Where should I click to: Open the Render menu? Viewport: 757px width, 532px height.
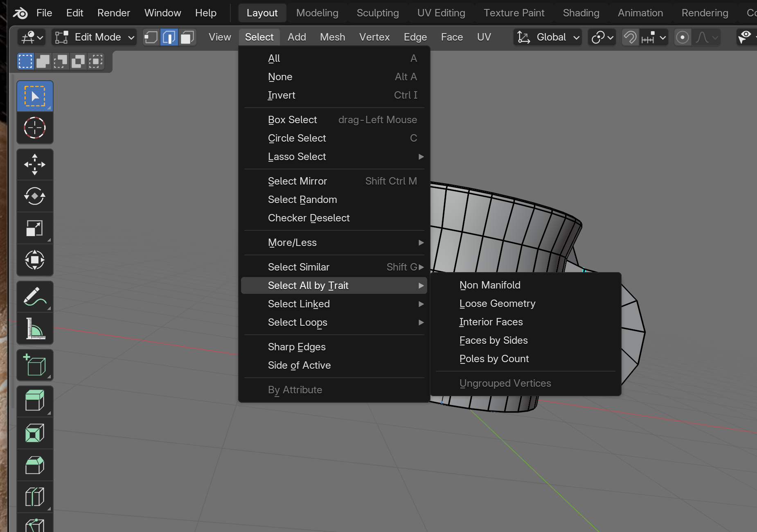pyautogui.click(x=114, y=13)
